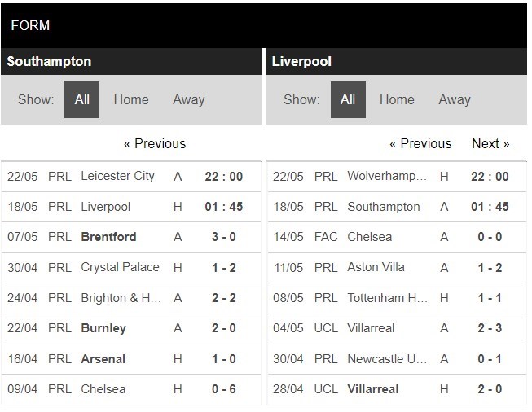Viewport: 532px width, 412px height.
Task: Select the All tab under Liverpool
Action: (x=348, y=99)
